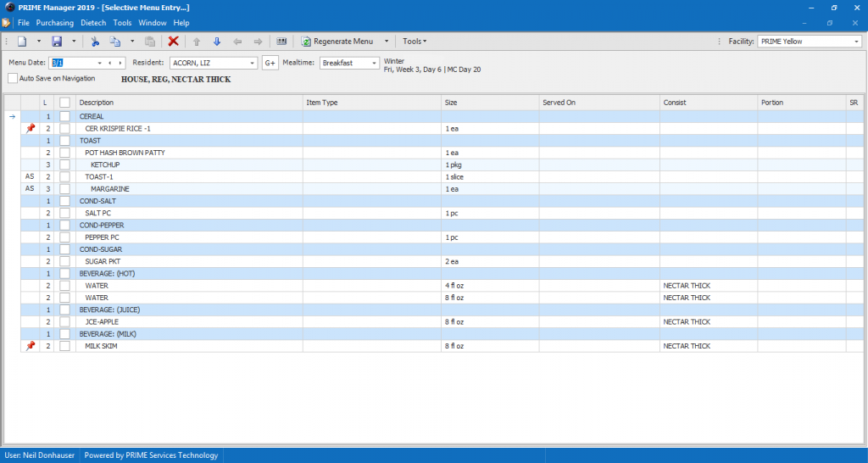Image resolution: width=868 pixels, height=463 pixels.
Task: Click the G+ button beside Resident
Action: click(x=270, y=63)
